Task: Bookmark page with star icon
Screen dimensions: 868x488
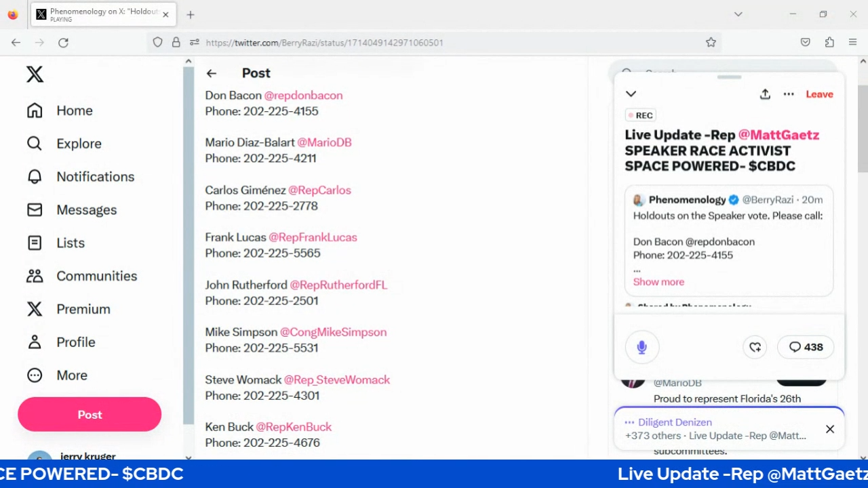Action: pos(711,42)
